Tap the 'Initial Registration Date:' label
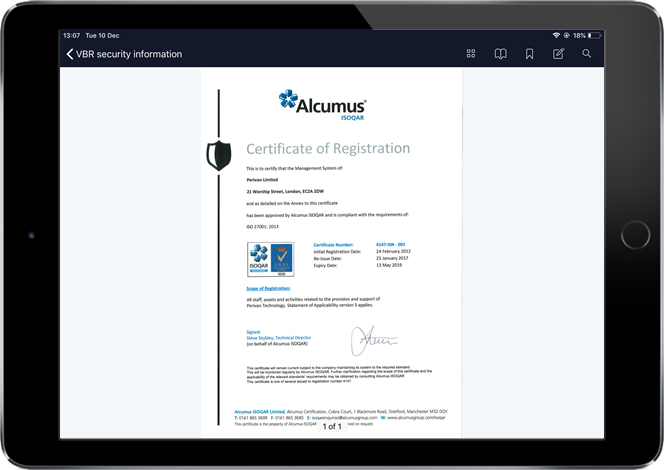 coord(337,252)
